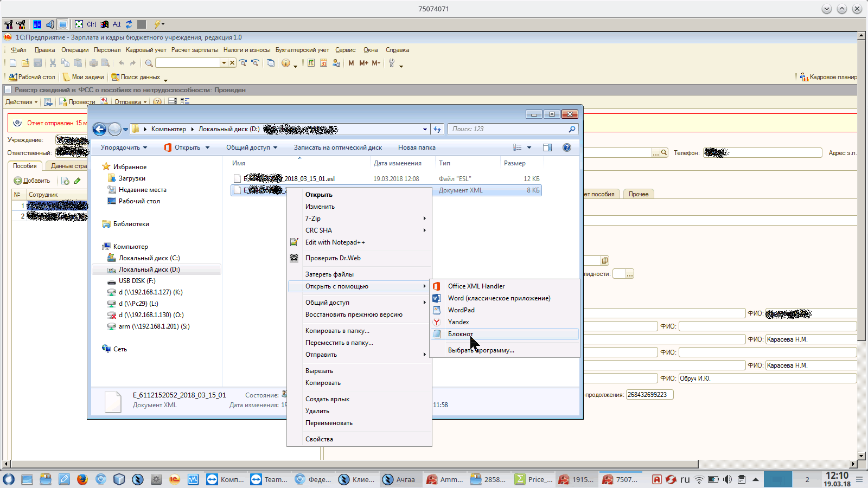This screenshot has height=488, width=868.
Task: Choose Блокнот from Open with submenu
Action: pyautogui.click(x=505, y=334)
